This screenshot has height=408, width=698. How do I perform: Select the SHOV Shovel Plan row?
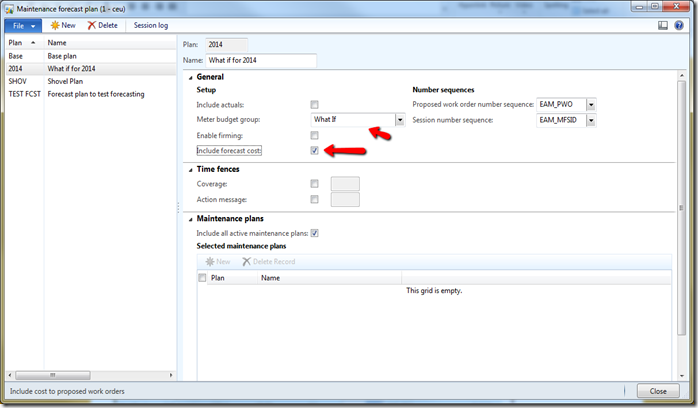91,81
